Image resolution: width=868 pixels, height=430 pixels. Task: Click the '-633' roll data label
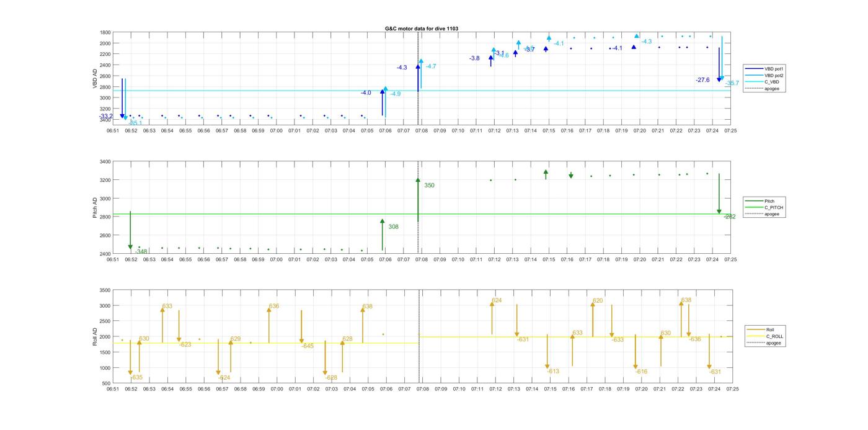click(x=618, y=340)
